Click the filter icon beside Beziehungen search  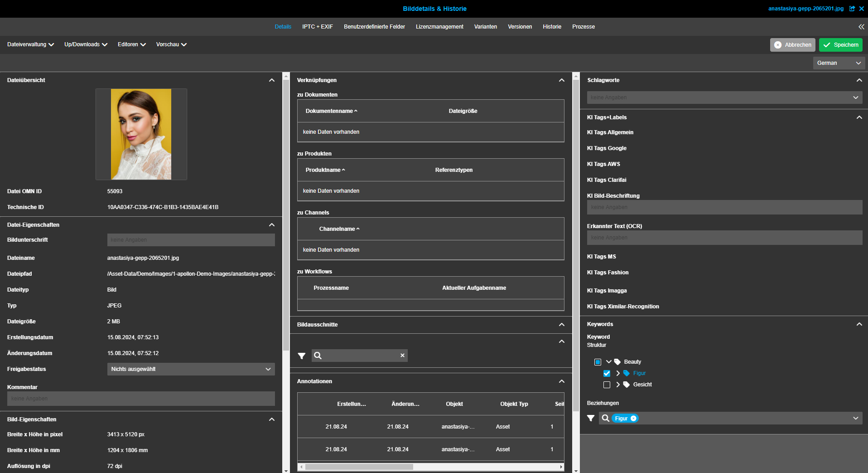(x=591, y=418)
